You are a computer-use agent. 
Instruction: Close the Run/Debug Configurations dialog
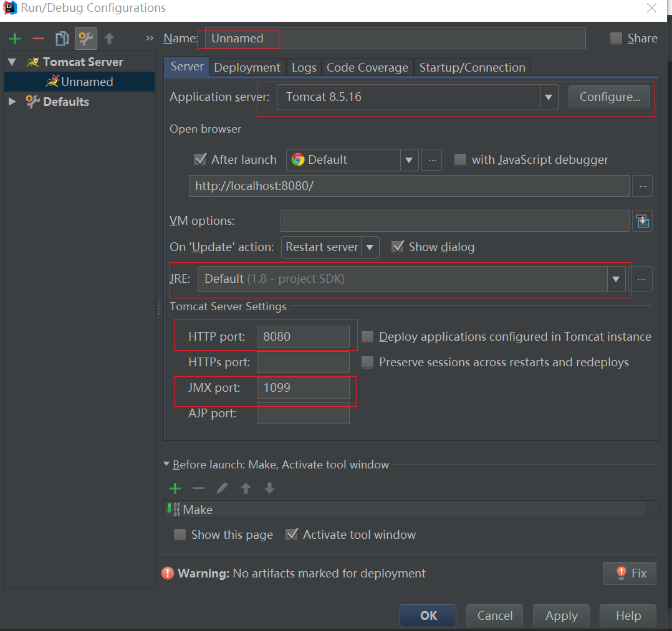652,8
